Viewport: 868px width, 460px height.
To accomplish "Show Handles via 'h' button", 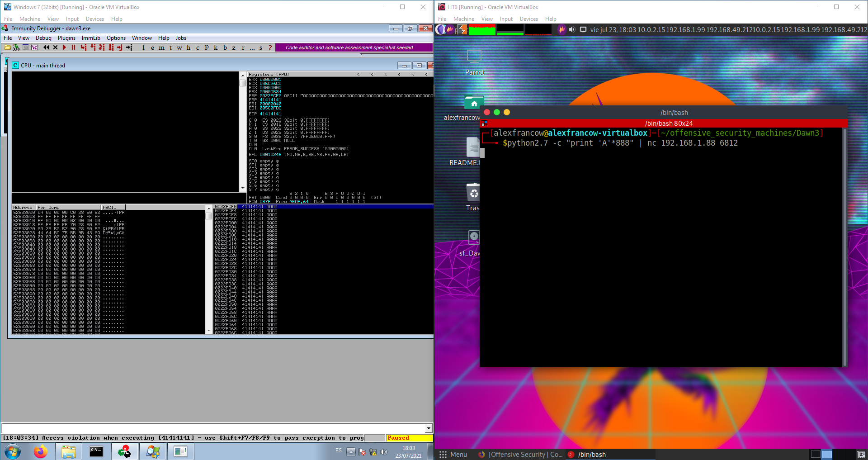I will pyautogui.click(x=189, y=47).
